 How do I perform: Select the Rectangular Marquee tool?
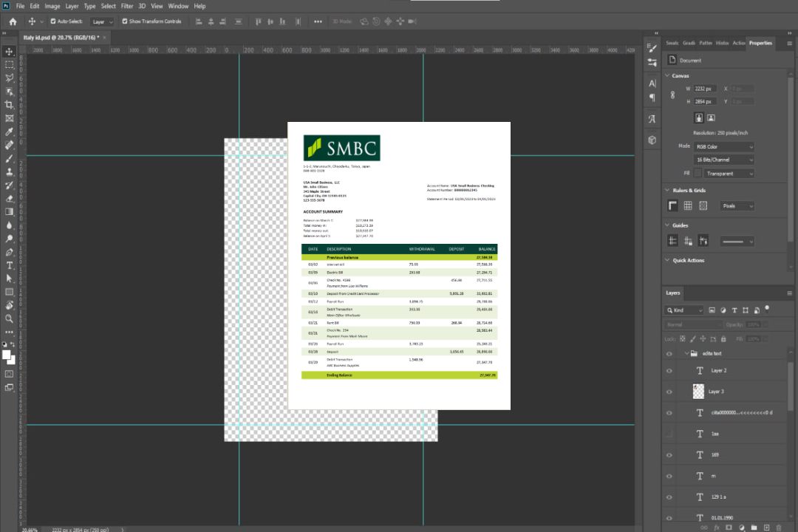click(x=9, y=65)
